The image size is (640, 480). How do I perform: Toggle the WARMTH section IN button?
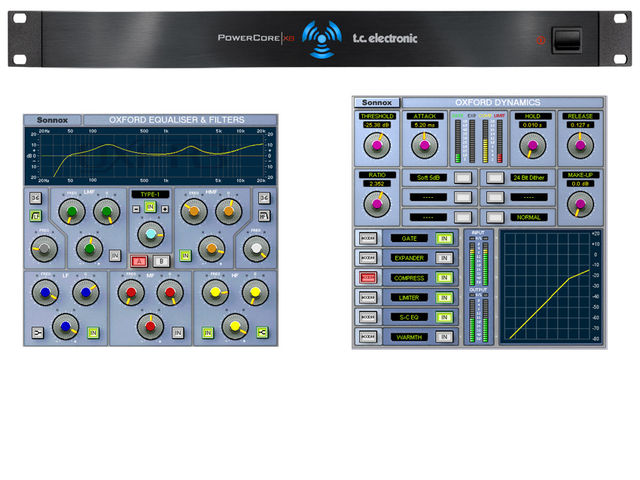[444, 337]
